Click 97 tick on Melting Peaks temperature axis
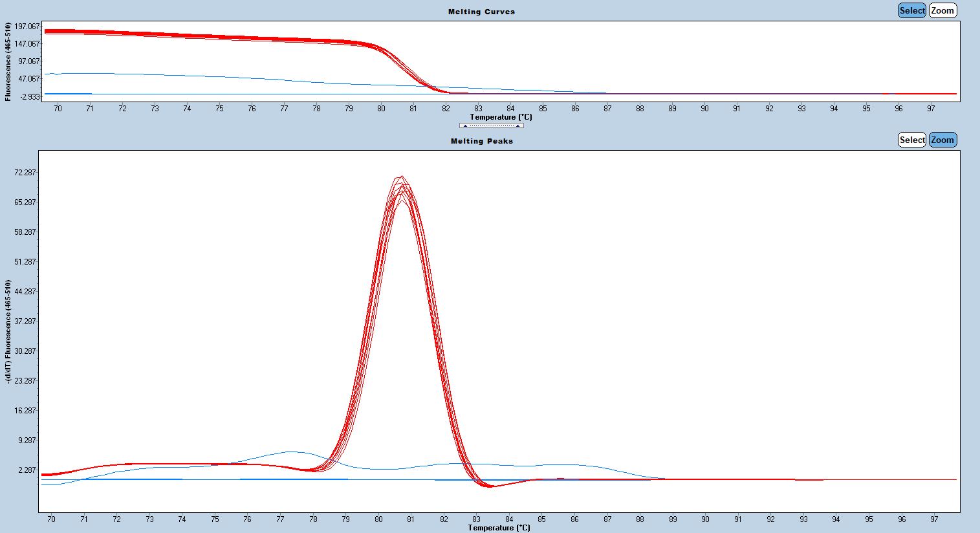The width and height of the screenshot is (980, 533). (x=934, y=519)
